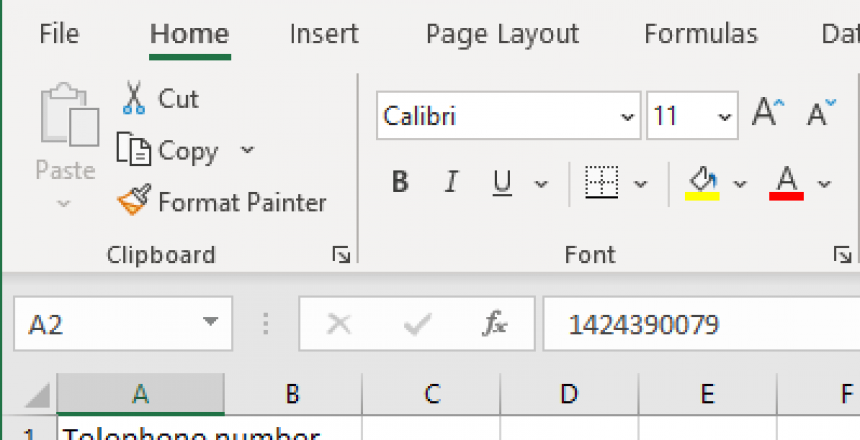The width and height of the screenshot is (860, 440).
Task: Grab the formula bar resize dots
Action: click(265, 324)
